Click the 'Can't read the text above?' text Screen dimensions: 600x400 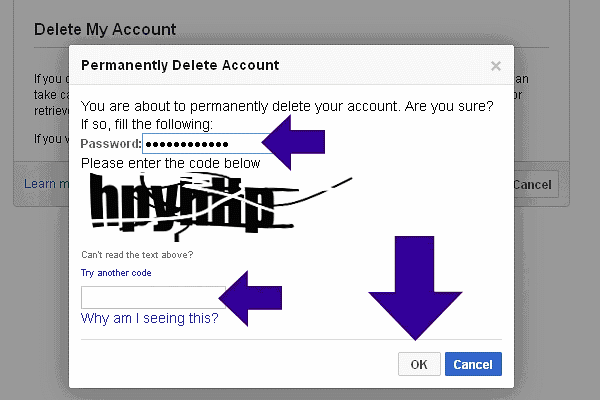[x=137, y=255]
